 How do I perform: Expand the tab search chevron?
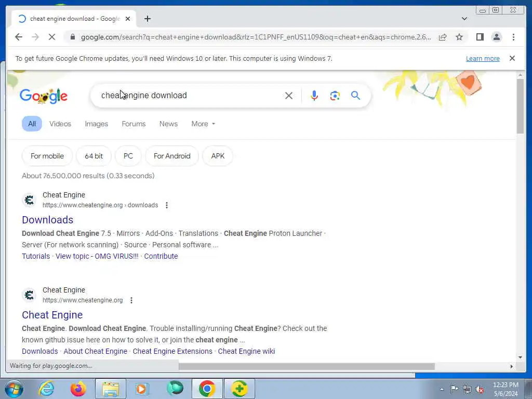tap(464, 19)
